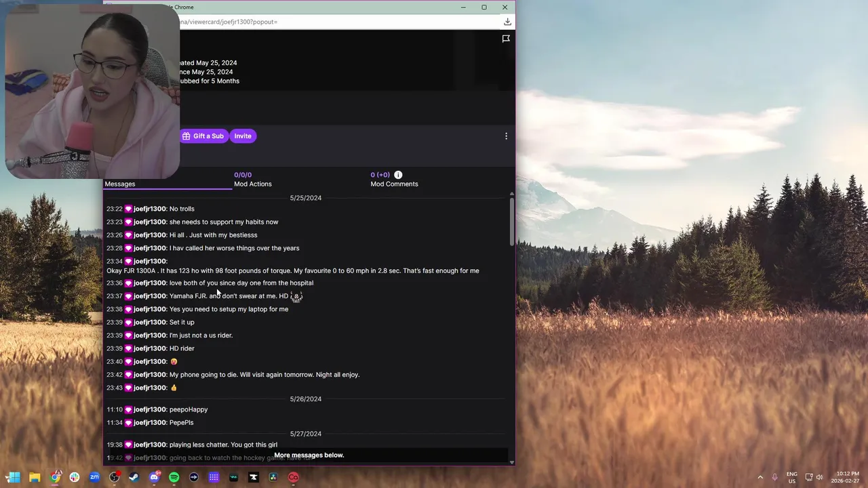Image resolution: width=868 pixels, height=488 pixels.
Task: Click the purple grid app icon in taskbar
Action: point(214,477)
